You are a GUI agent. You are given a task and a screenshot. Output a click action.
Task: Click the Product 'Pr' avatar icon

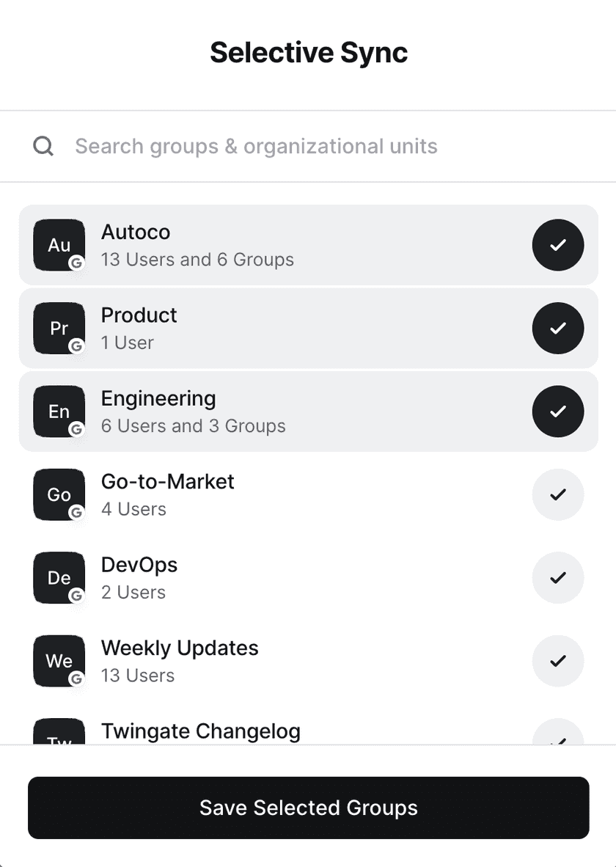click(x=59, y=328)
